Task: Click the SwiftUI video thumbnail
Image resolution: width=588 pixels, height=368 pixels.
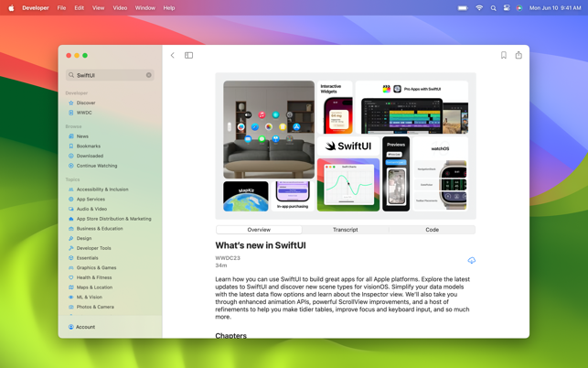Action: click(346, 146)
